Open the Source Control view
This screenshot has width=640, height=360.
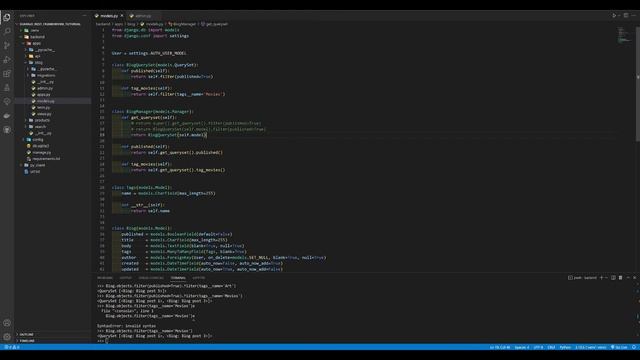(7, 45)
